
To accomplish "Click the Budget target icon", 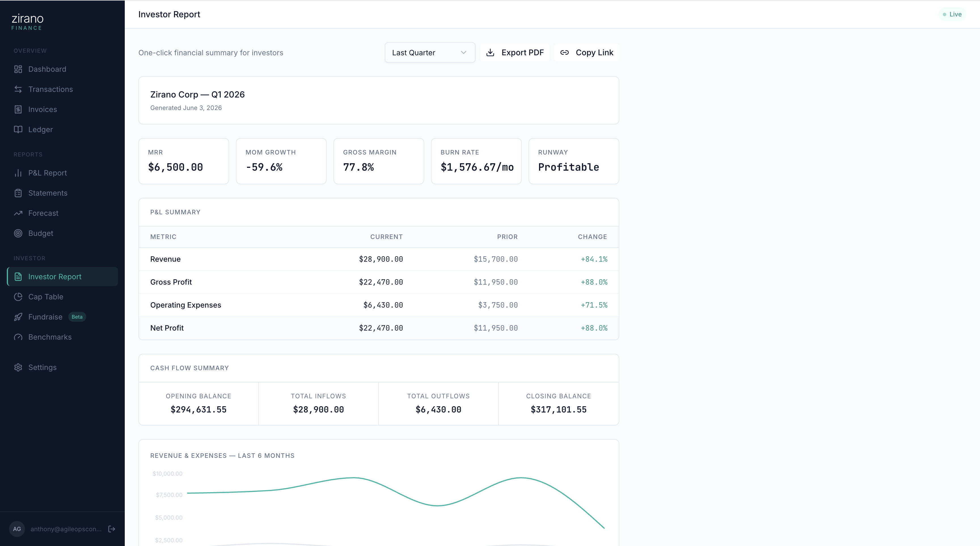I will pyautogui.click(x=18, y=234).
